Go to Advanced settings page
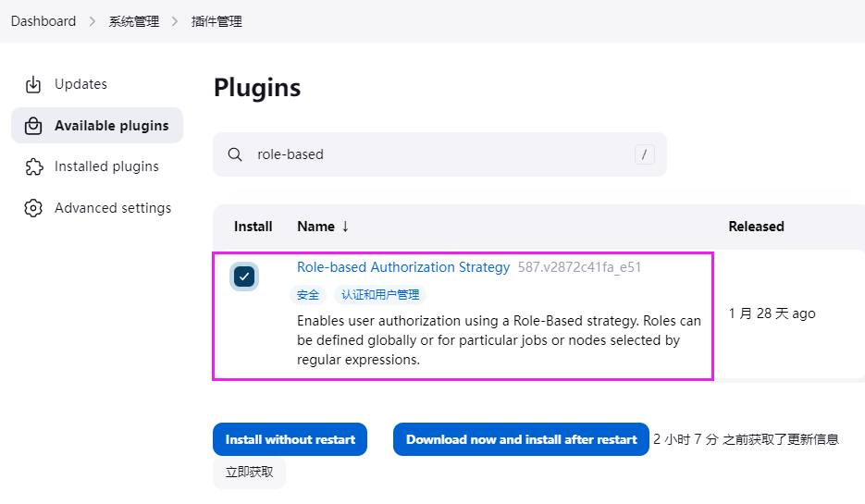865x504 pixels. pyautogui.click(x=113, y=208)
